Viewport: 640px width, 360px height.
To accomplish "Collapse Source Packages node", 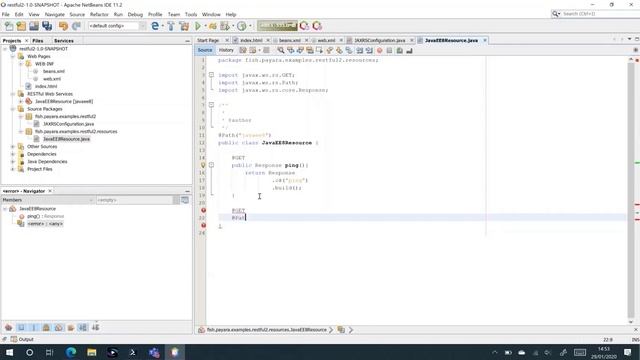I will (13, 109).
